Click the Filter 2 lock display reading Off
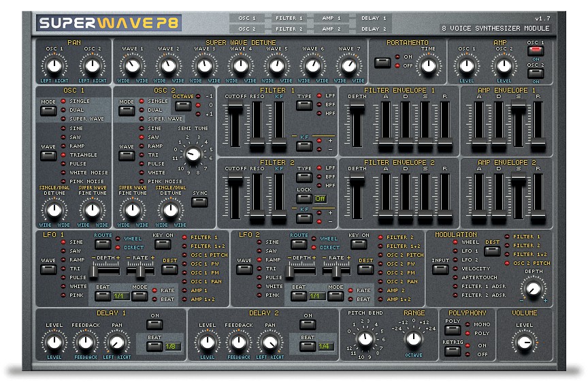 321,199
